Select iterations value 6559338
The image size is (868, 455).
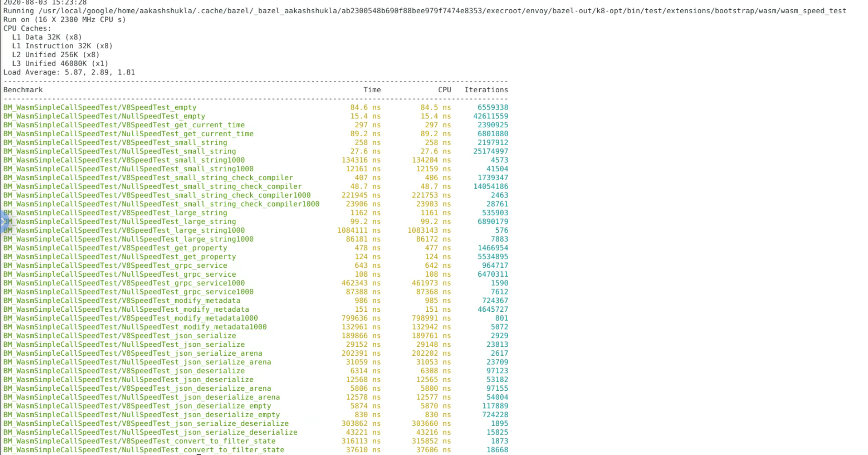pyautogui.click(x=493, y=107)
